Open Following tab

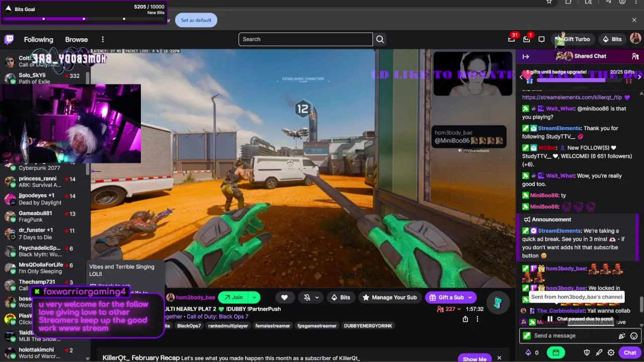[x=38, y=39]
